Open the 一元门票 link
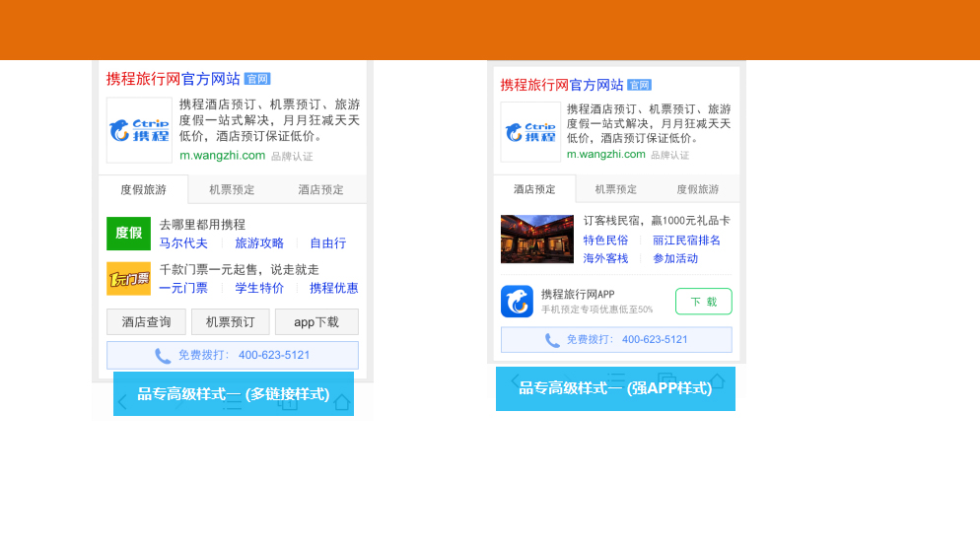 coord(183,288)
